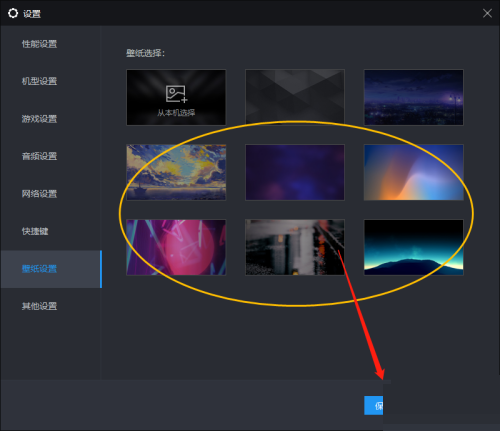Viewport: 500px width, 431px height.
Task: Go to 音频设置 audio settings
Action: click(x=39, y=156)
